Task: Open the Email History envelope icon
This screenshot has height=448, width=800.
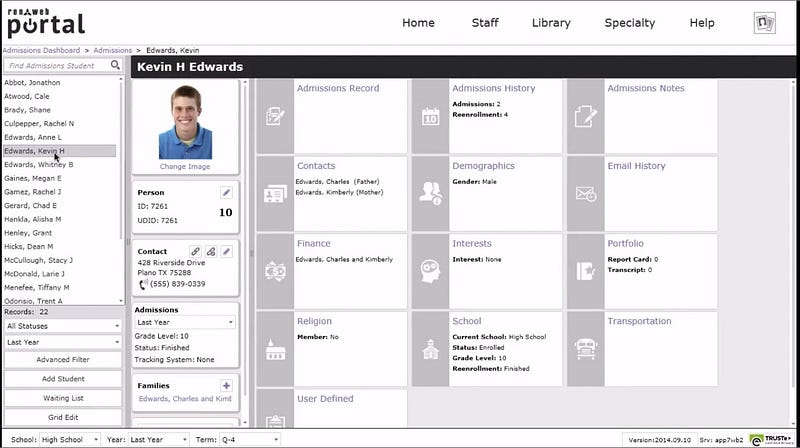Action: tap(586, 194)
